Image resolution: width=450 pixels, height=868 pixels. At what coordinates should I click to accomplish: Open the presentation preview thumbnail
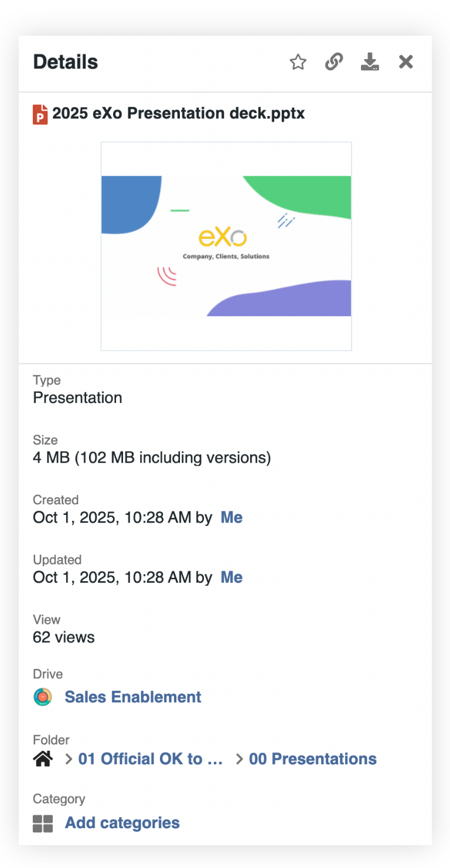pos(226,246)
